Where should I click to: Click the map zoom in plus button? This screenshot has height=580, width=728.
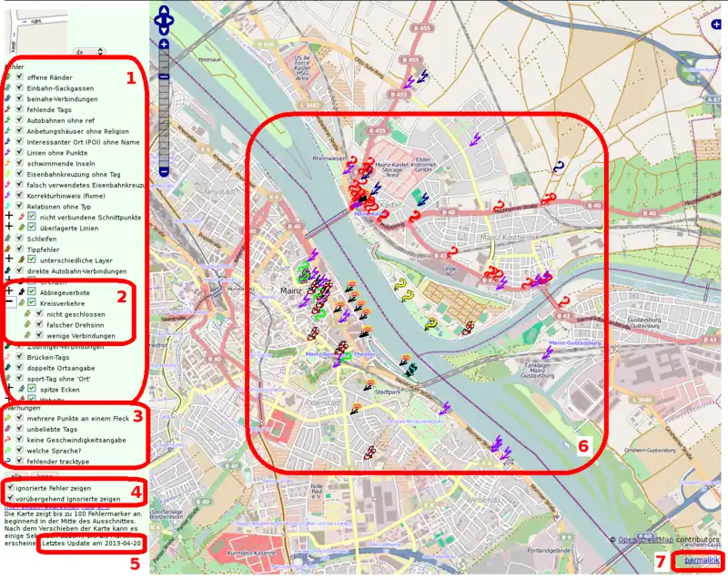point(164,44)
